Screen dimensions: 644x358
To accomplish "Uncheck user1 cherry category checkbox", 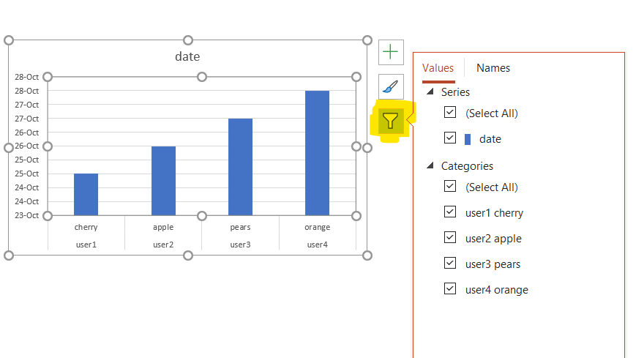I will coord(450,212).
